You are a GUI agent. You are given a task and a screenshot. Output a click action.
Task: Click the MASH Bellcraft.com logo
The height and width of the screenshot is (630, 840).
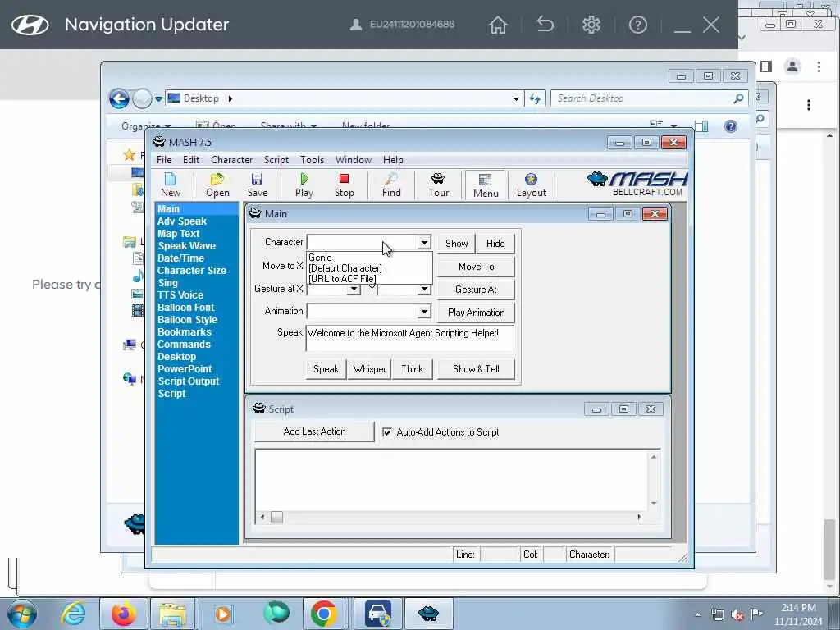(x=637, y=185)
